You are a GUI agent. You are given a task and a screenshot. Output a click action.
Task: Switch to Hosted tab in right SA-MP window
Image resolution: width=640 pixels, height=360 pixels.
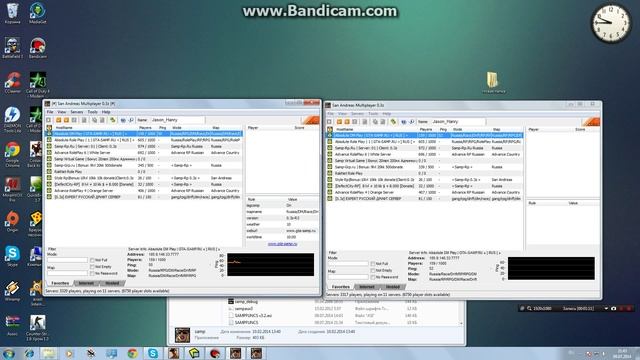point(392,287)
